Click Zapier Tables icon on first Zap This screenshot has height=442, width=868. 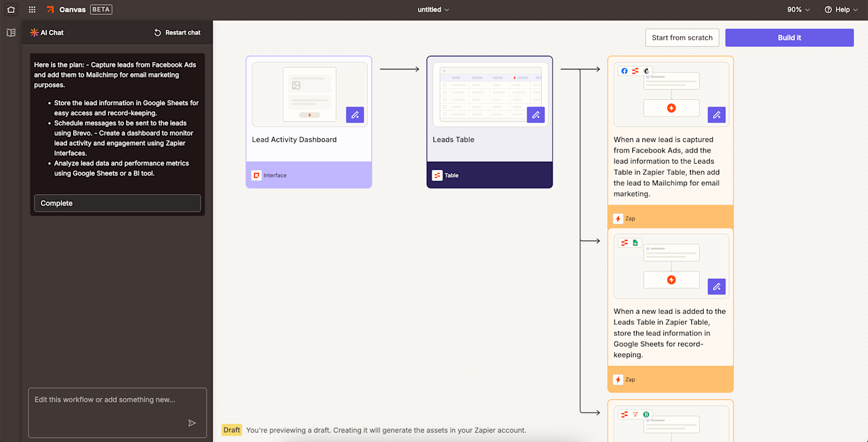635,71
